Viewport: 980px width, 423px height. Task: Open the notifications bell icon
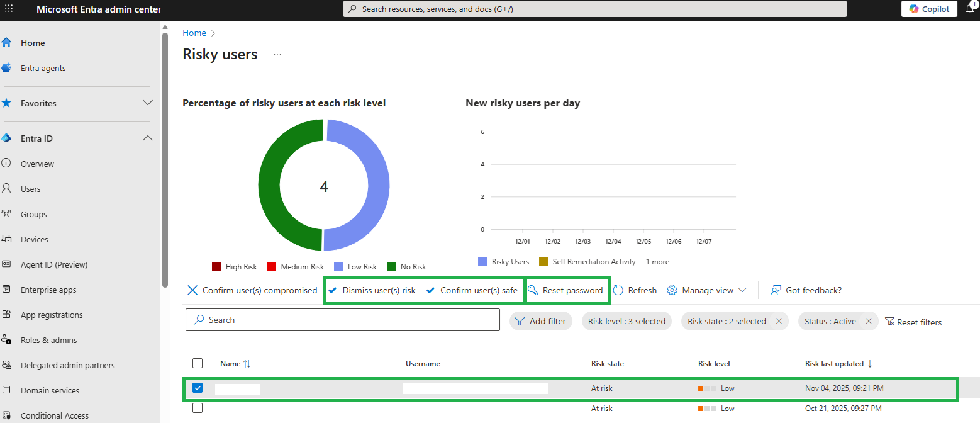[x=970, y=9]
